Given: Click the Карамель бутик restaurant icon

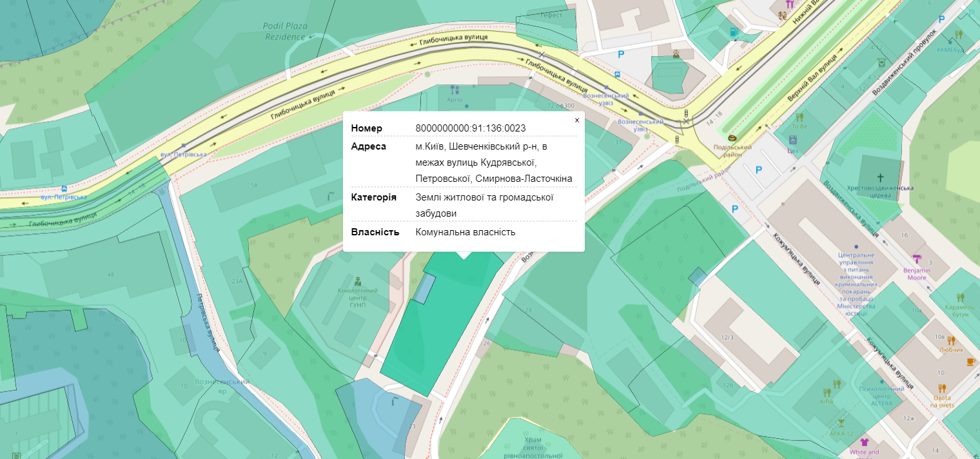Looking at the screenshot, I should point(960,297).
